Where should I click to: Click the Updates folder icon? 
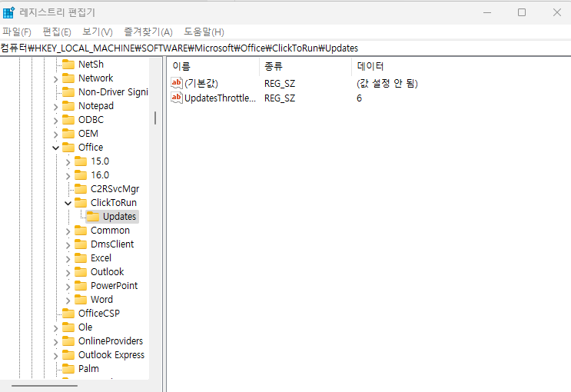pyautogui.click(x=93, y=217)
